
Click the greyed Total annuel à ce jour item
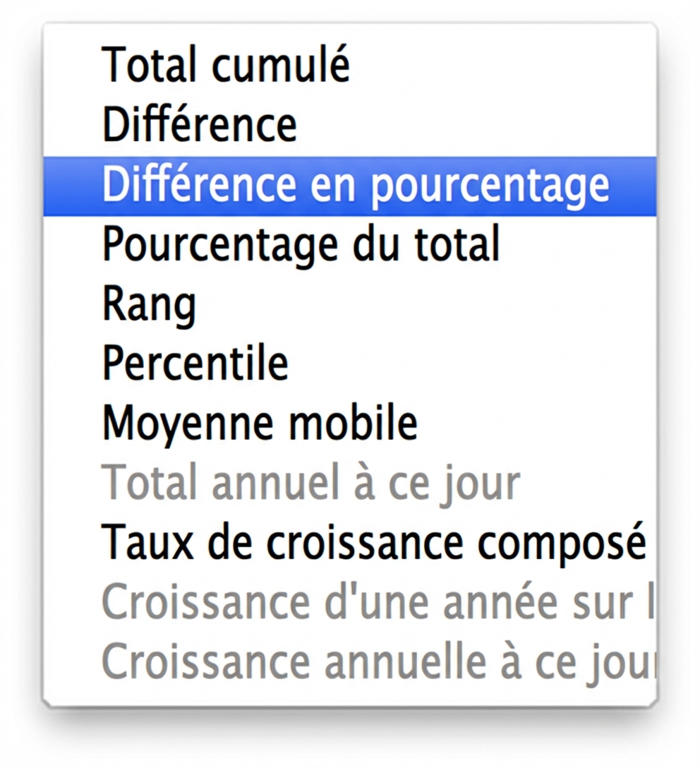point(349,484)
